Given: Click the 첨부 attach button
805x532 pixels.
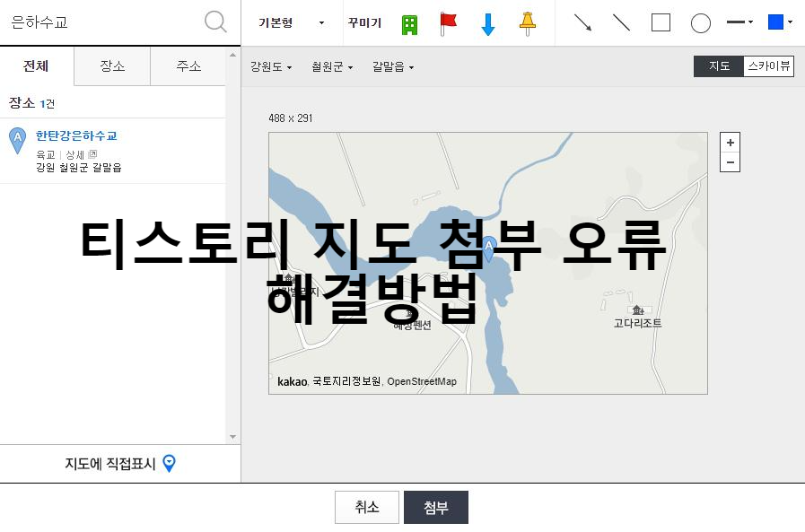Looking at the screenshot, I should pos(436,508).
